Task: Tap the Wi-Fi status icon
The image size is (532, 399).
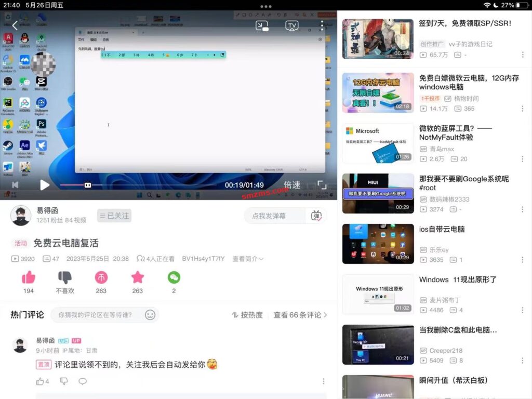Action: (x=487, y=5)
